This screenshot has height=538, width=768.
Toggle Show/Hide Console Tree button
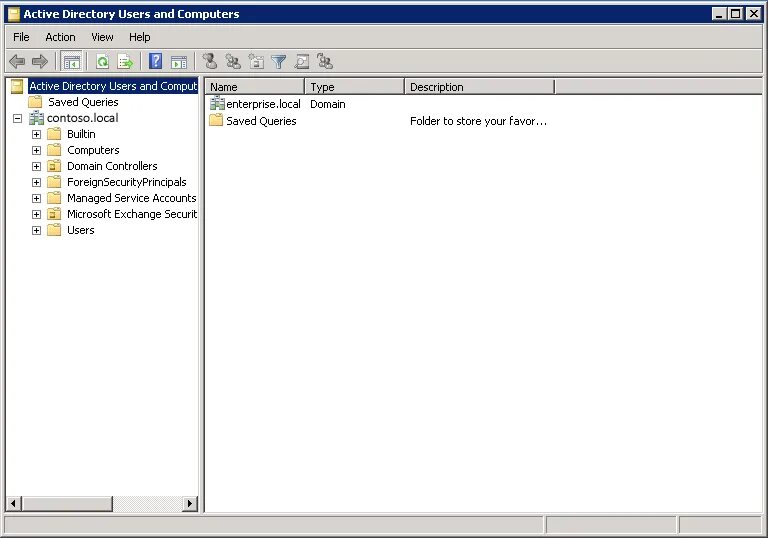(72, 62)
